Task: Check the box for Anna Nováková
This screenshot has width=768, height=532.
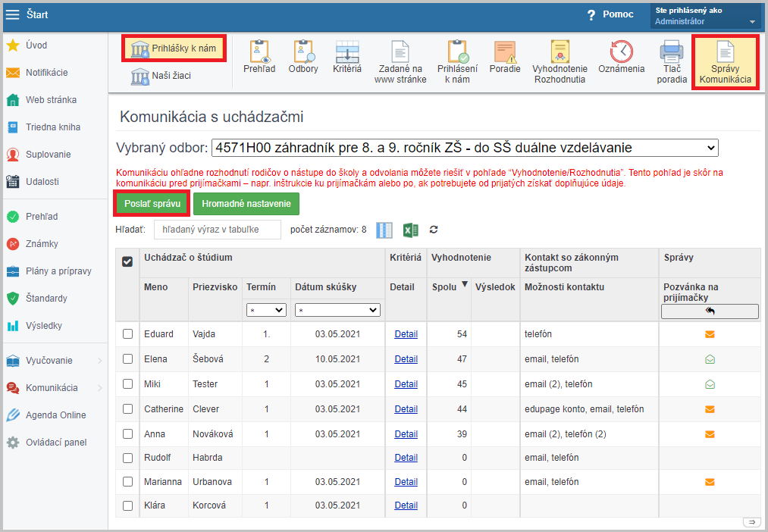Action: tap(128, 433)
